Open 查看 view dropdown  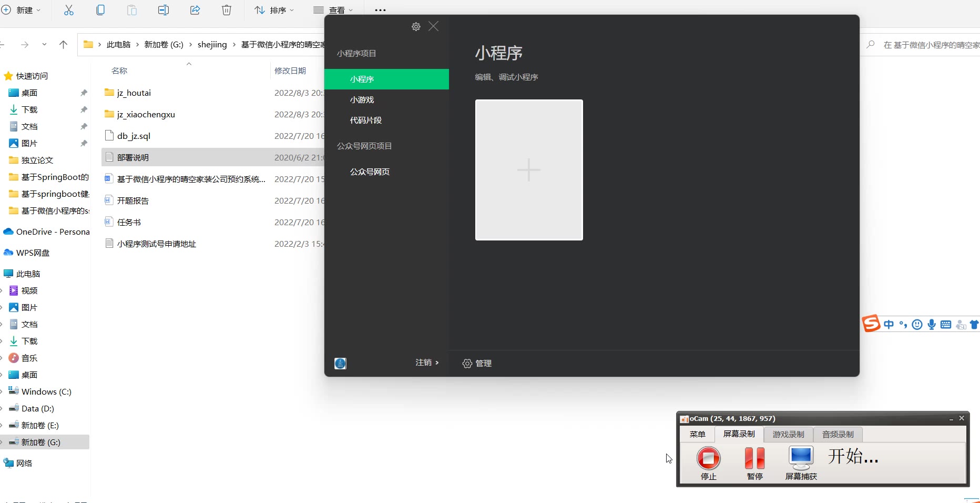pyautogui.click(x=333, y=10)
